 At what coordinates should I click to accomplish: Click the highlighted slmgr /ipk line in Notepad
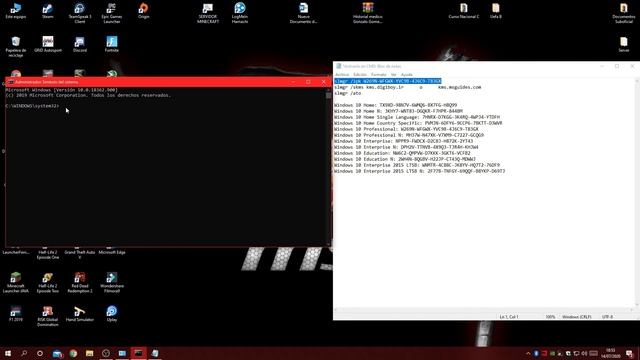click(x=388, y=81)
